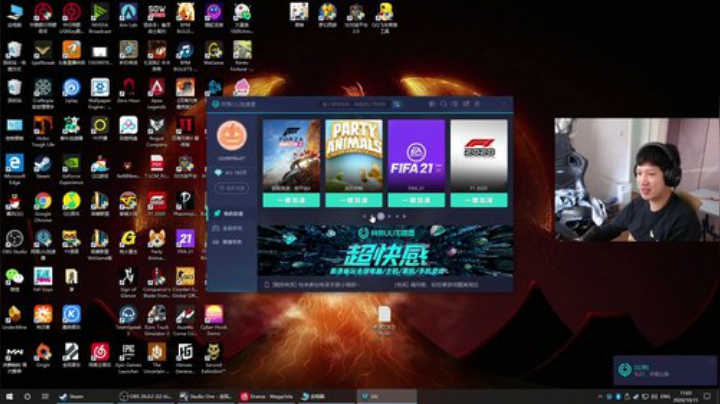Screen dimensions: 720x404
Task: Open Apex Legends desktop shortcut
Action: [x=157, y=94]
